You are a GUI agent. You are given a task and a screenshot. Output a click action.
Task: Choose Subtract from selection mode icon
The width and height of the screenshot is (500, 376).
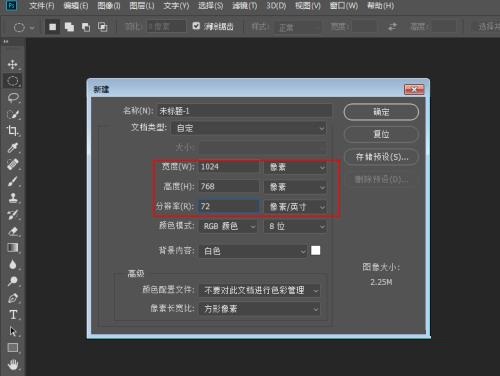(x=86, y=27)
